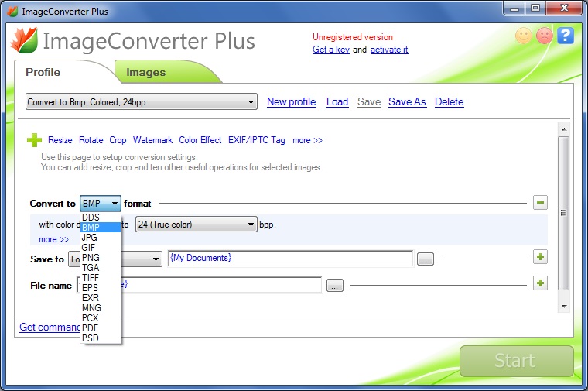588x391 pixels.
Task: Select MNG in the format list
Action: [x=101, y=308]
